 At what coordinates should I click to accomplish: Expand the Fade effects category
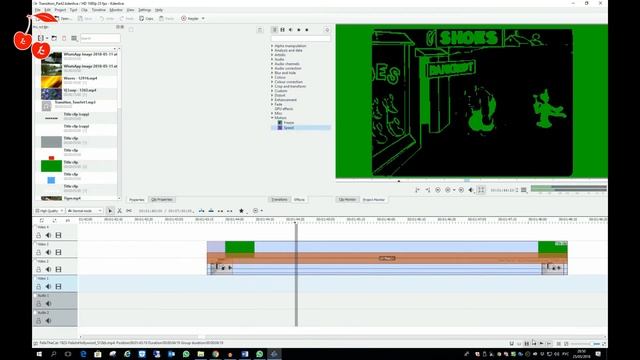tap(272, 104)
